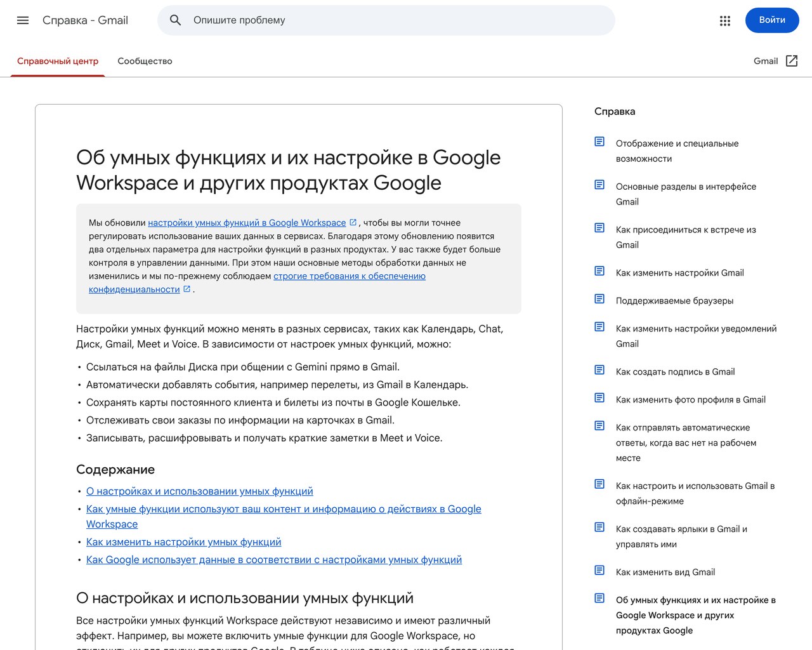The image size is (812, 650).
Task: Click article icon beside 'Как изменить фото профиля'
Action: (x=599, y=398)
